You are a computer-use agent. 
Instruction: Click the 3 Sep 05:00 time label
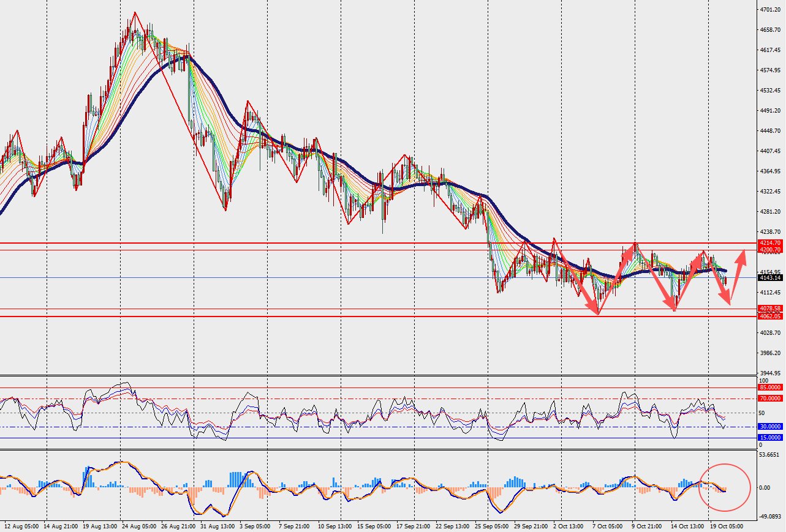(256, 526)
